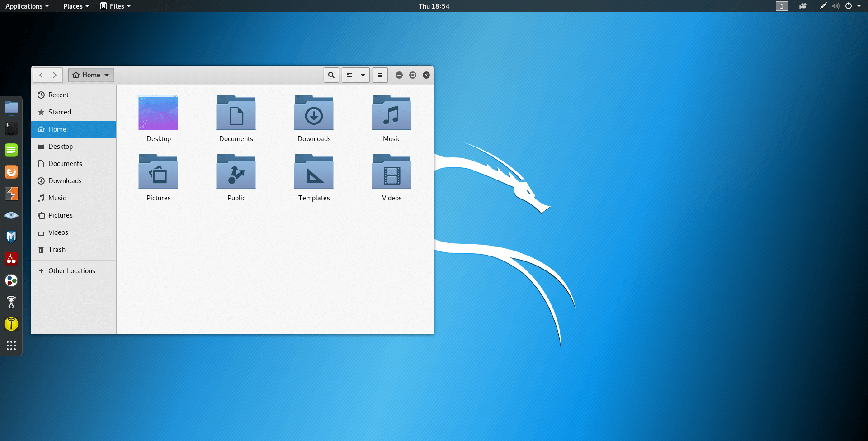Launch Firefox from the dock

point(11,172)
